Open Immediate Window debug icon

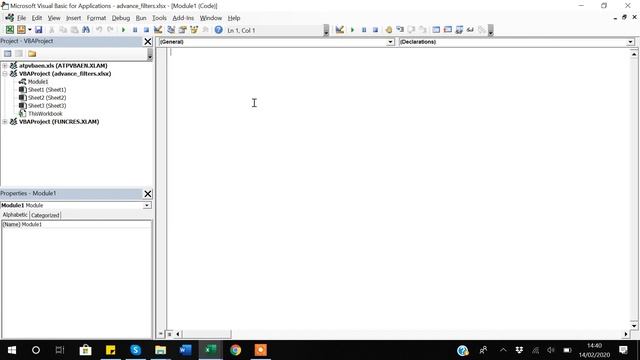point(447,30)
